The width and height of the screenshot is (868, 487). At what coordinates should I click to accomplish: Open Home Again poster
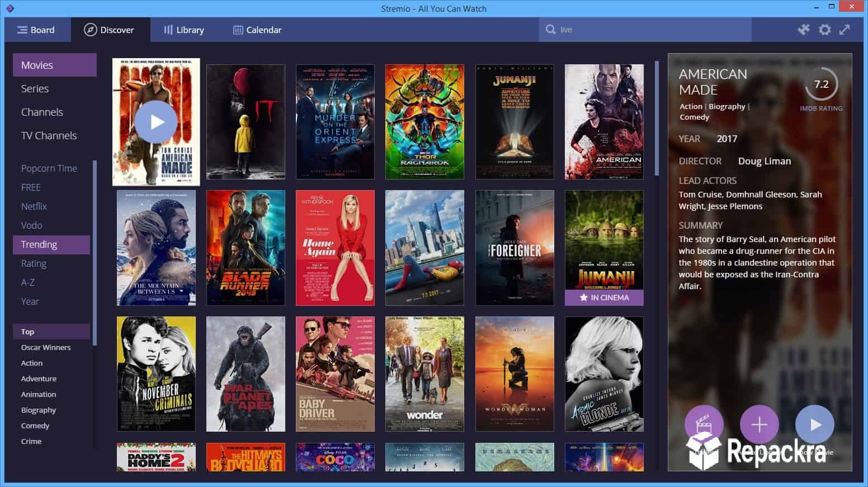335,248
